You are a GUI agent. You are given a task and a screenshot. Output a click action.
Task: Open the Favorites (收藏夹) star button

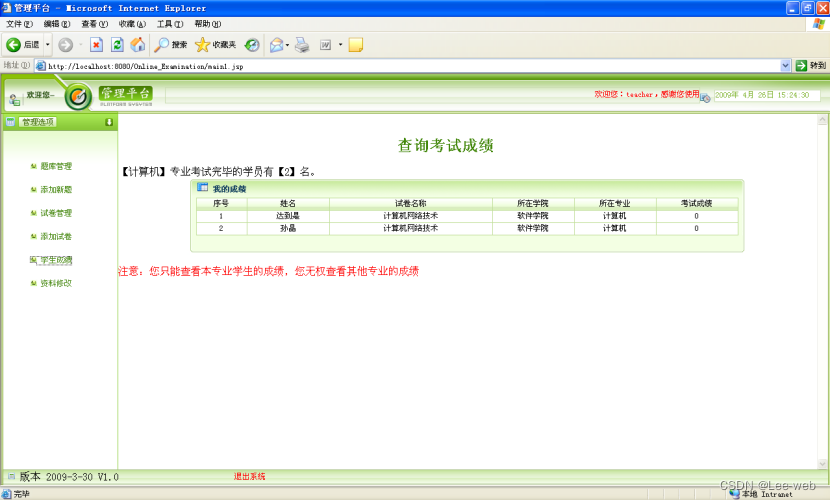[215, 45]
